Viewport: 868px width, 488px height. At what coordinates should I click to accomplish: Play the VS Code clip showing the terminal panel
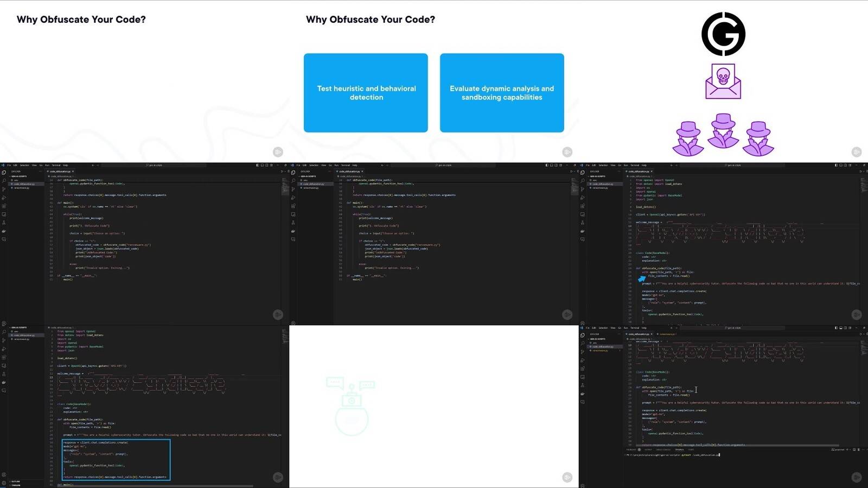tap(856, 477)
